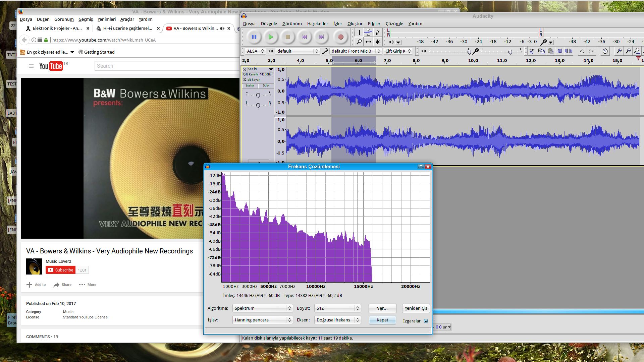Open the Algoritma Spektrum dropdown
Image resolution: width=644 pixels, height=362 pixels.
263,308
